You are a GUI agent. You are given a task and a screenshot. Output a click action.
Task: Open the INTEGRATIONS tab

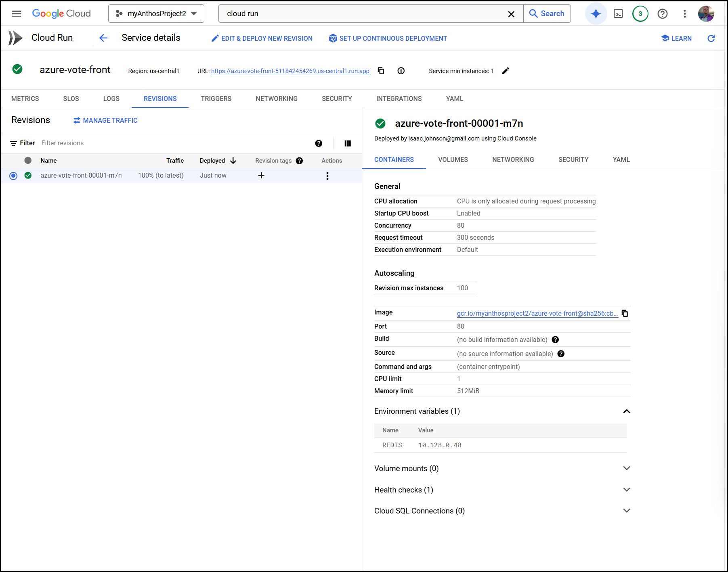[399, 98]
